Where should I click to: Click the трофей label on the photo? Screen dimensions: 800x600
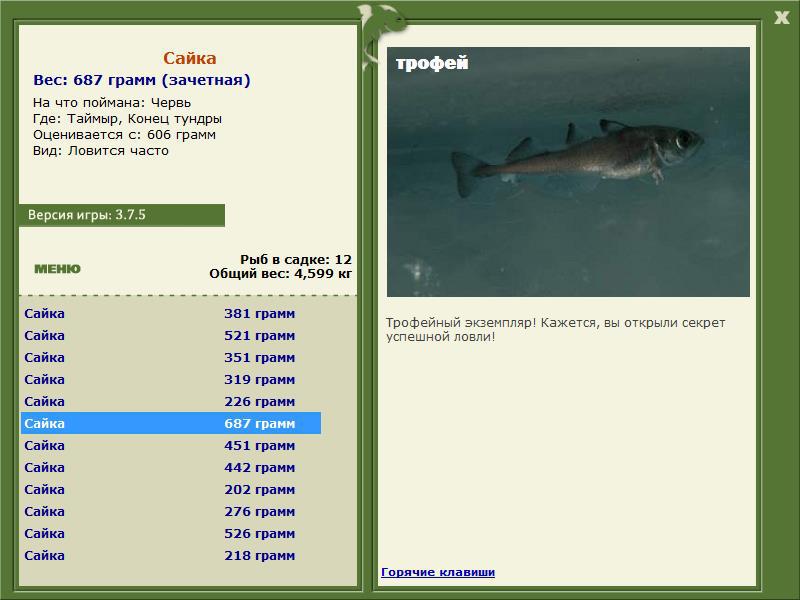tap(432, 63)
